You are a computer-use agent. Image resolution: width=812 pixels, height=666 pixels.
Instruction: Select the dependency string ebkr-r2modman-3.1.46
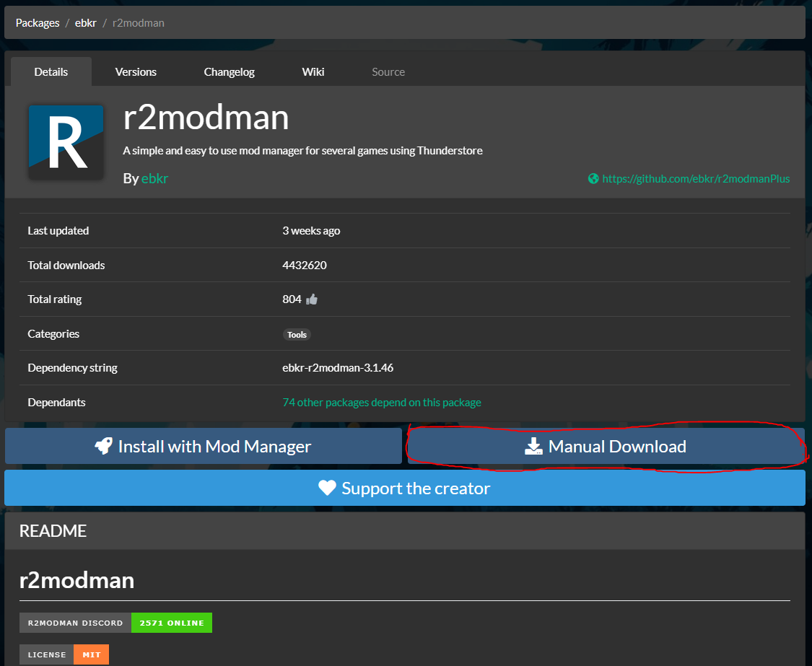tap(338, 368)
